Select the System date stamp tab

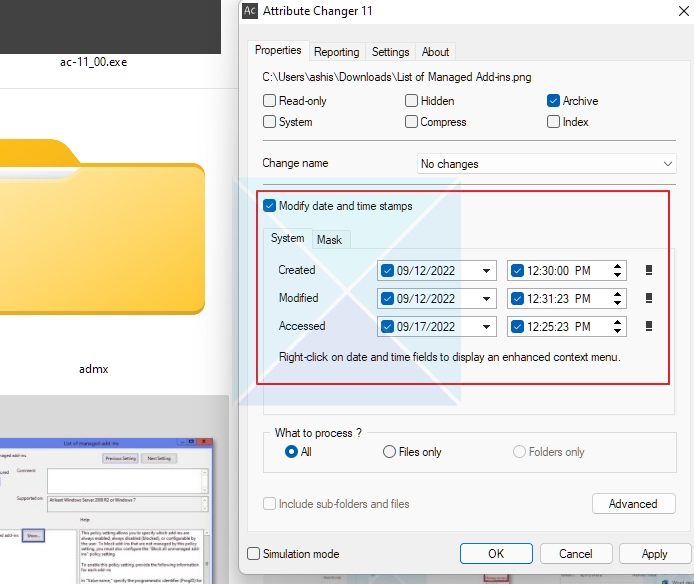click(x=287, y=238)
